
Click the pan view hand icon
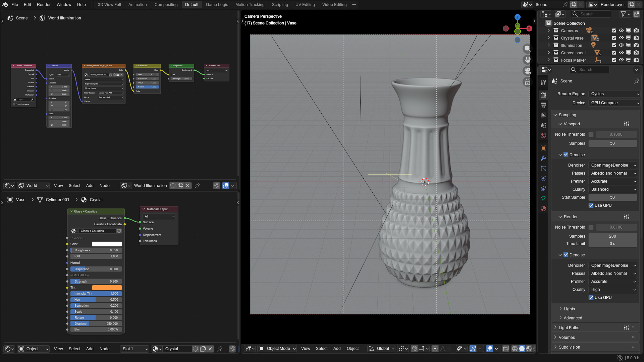point(527,60)
